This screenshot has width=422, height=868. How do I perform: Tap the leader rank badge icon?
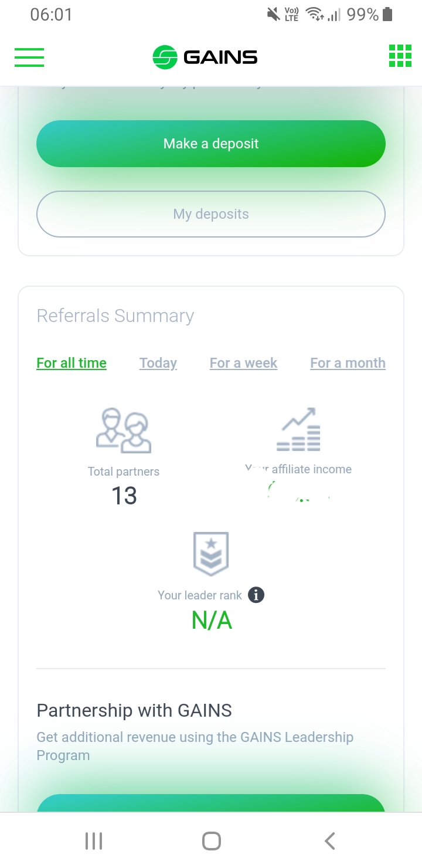point(211,554)
